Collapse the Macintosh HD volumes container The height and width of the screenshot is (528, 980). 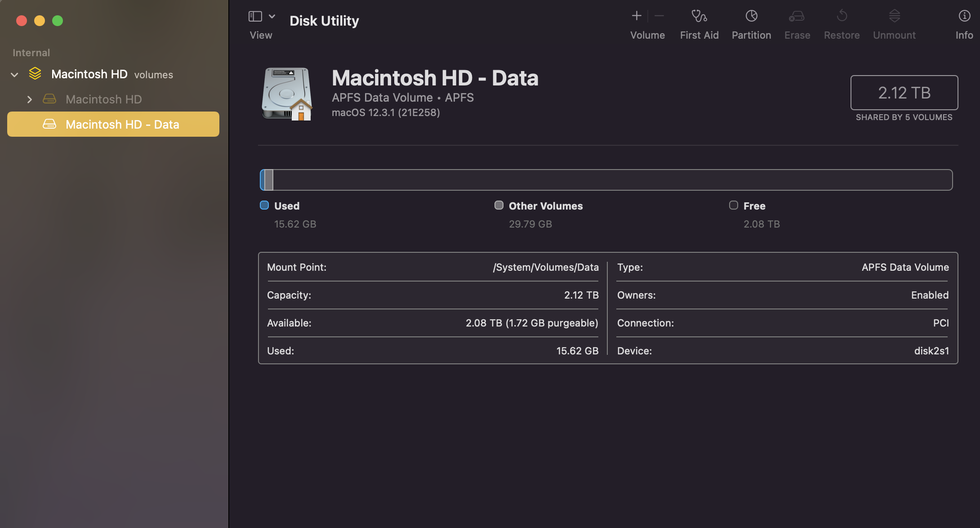[14, 75]
